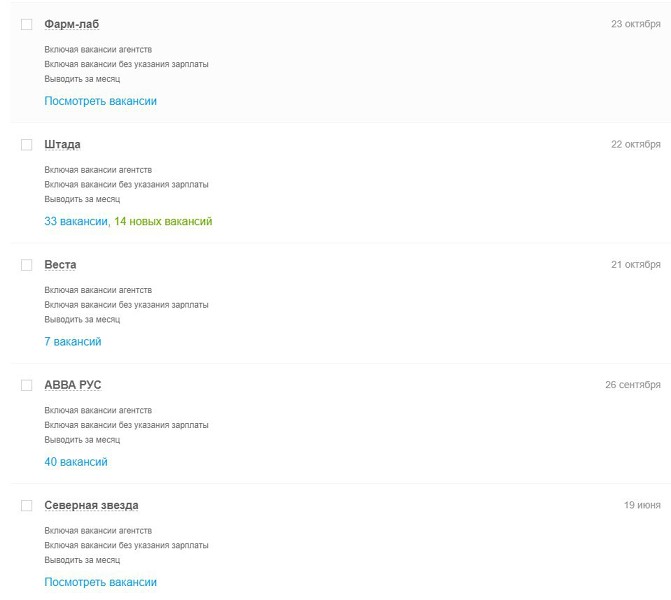
Task: Open the 33 вакансии link
Action: [75, 222]
